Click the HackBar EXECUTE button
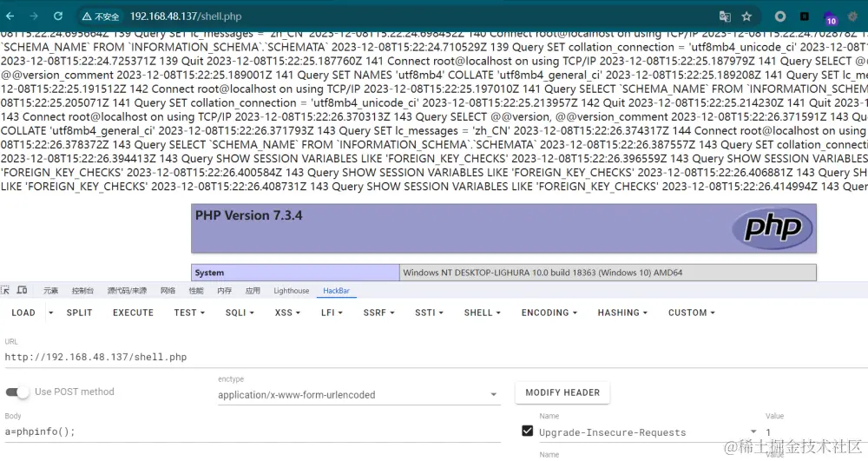 coord(133,313)
